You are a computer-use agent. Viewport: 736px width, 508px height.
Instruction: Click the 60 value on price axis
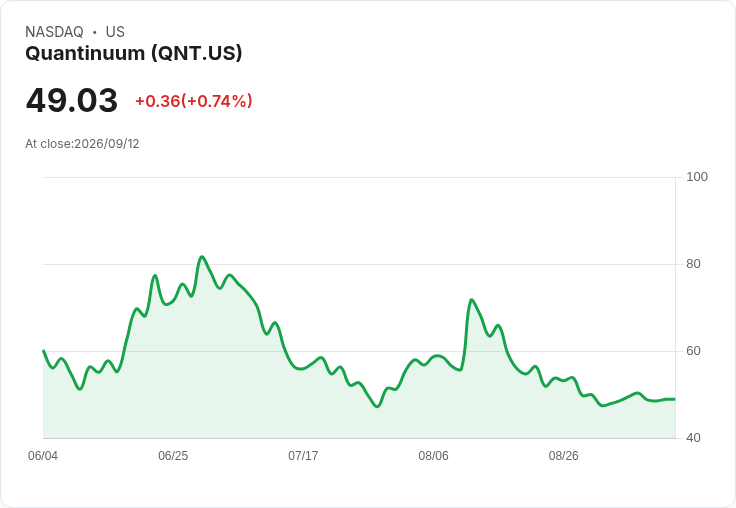coord(693,351)
